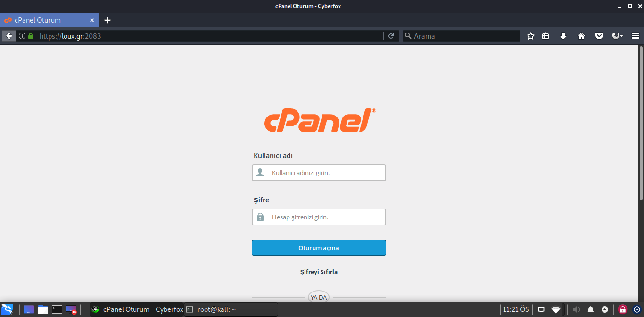Click the 11:21 ÖS panel clock
The width and height of the screenshot is (644, 317).
[516, 309]
